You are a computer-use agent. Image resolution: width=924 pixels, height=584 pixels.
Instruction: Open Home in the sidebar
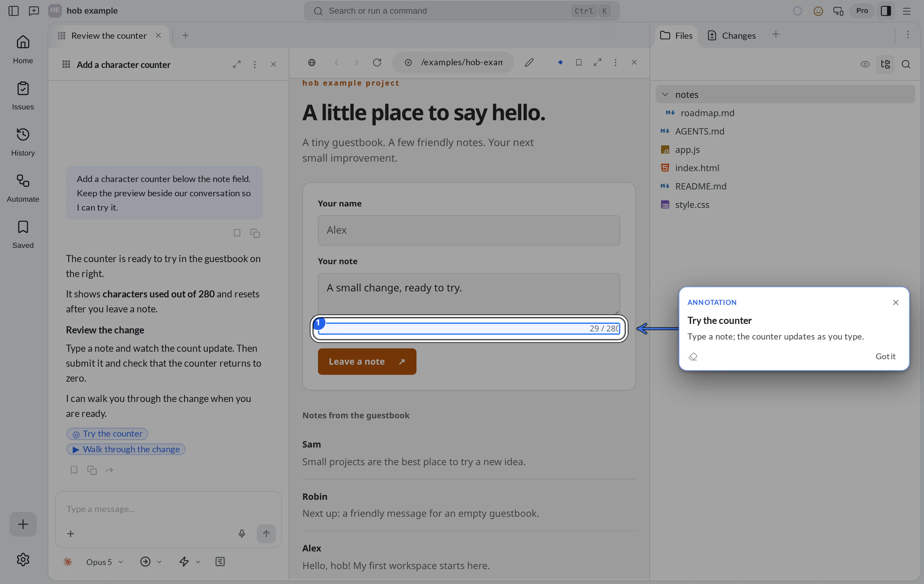click(23, 49)
